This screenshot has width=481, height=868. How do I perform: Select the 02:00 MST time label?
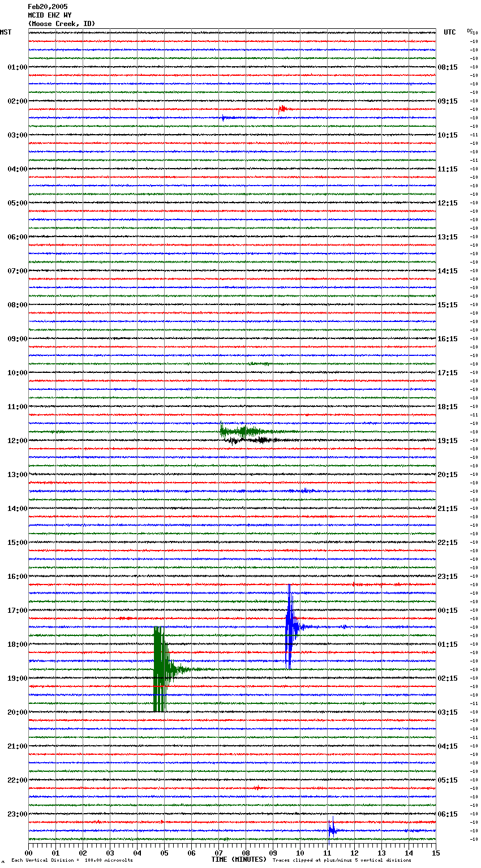pos(18,101)
